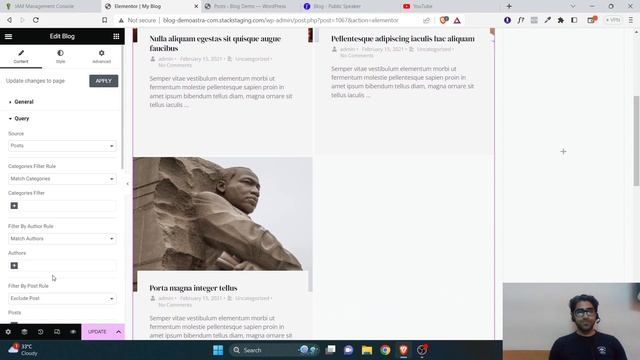
Task: Open the tab search dropdown arrow
Action: pos(573,6)
